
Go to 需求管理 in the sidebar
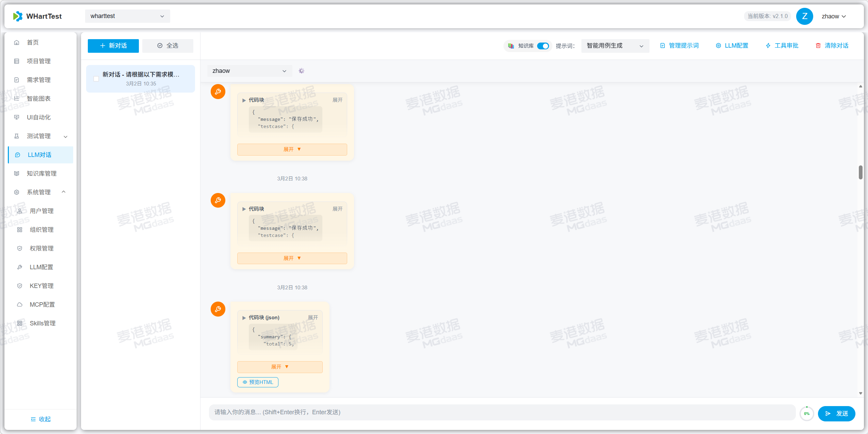click(38, 80)
